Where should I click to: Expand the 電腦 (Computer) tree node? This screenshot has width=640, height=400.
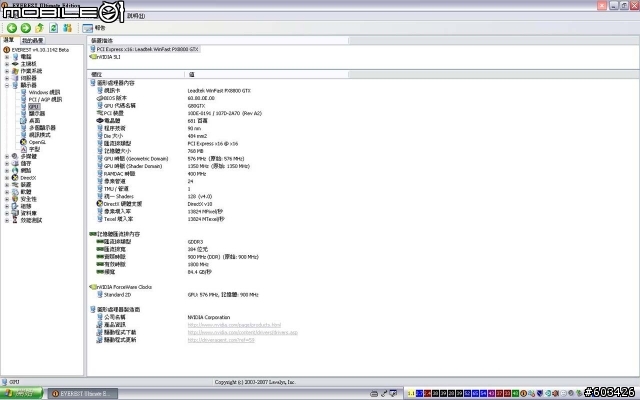tap(7, 57)
